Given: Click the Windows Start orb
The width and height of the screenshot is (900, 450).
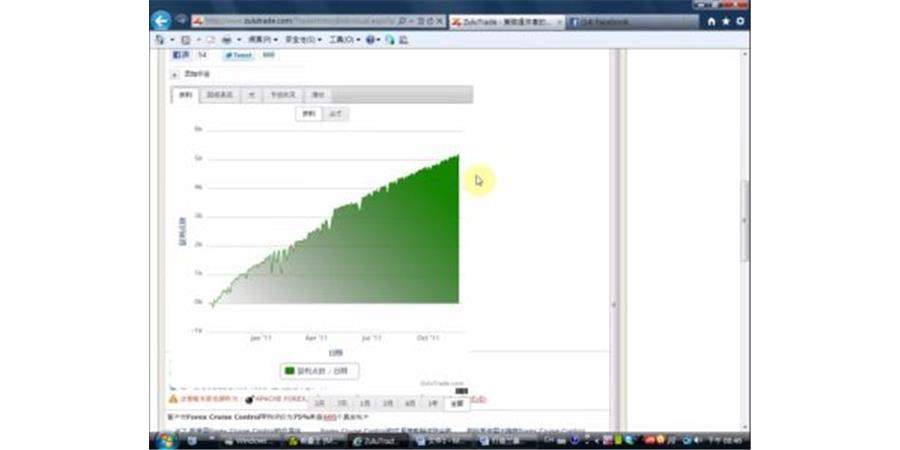Looking at the screenshot, I should point(163,441).
